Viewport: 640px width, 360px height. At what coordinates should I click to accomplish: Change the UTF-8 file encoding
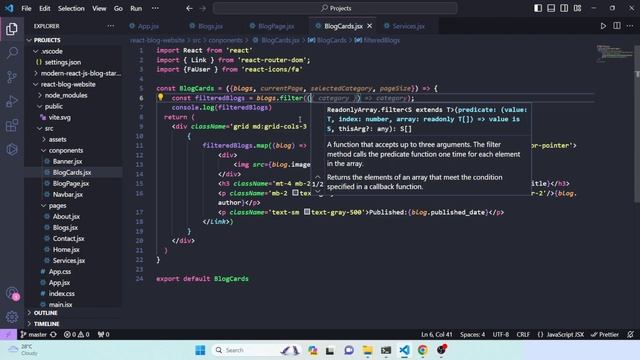[501, 335]
